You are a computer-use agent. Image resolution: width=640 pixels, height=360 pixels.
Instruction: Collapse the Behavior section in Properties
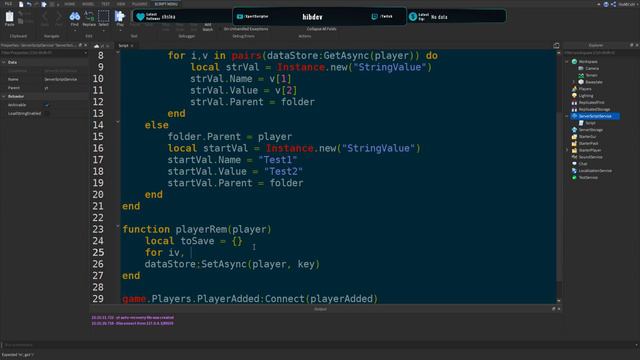coord(4,96)
